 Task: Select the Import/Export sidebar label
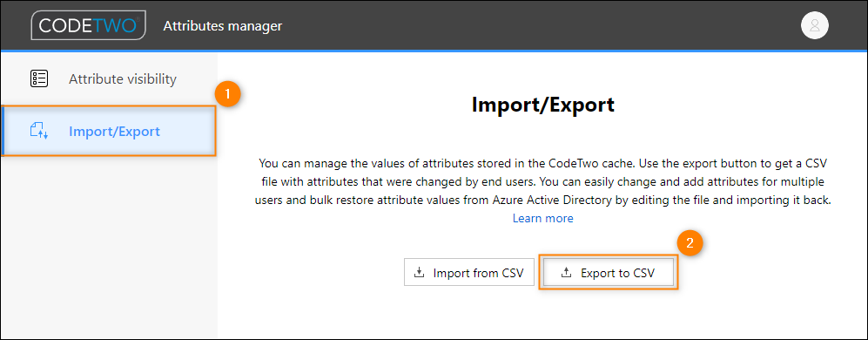coord(114,132)
